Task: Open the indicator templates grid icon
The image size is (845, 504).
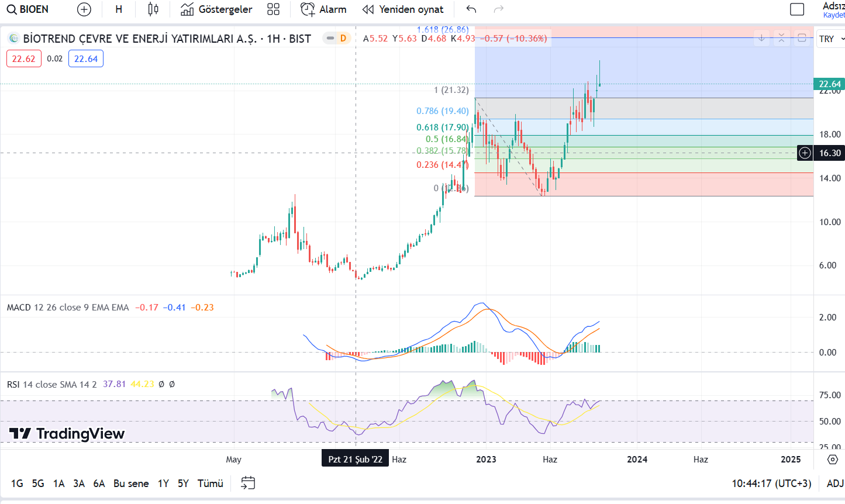Action: pos(273,9)
